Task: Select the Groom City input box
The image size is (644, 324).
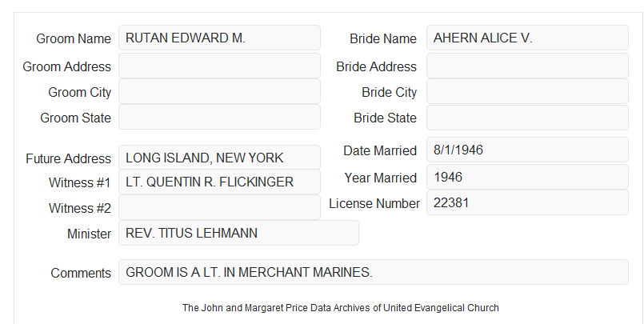Action: tap(219, 91)
